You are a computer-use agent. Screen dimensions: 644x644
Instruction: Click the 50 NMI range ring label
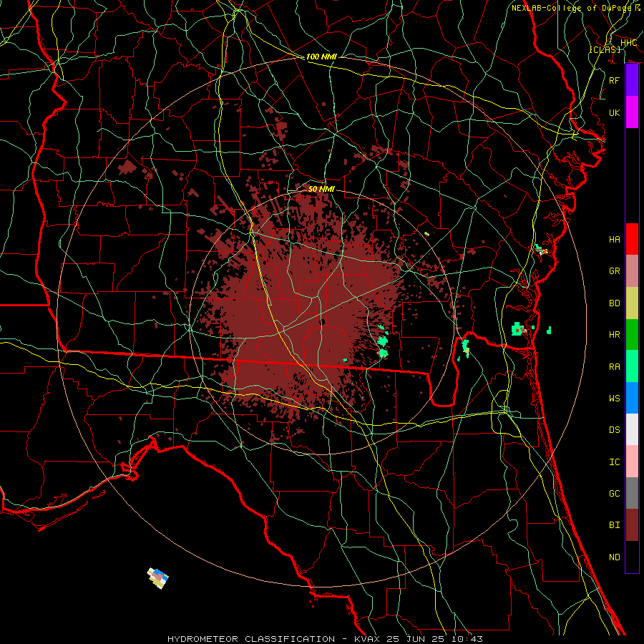tap(321, 189)
